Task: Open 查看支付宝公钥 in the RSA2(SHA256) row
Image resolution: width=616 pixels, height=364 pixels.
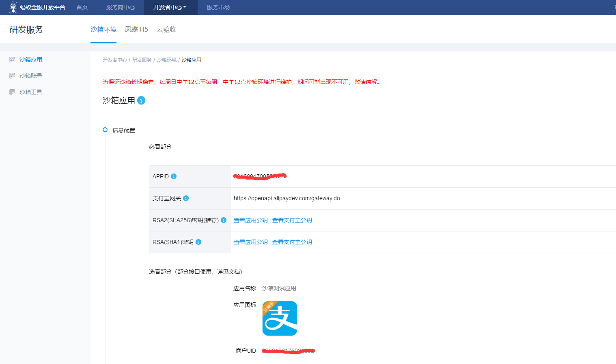Action: point(292,220)
